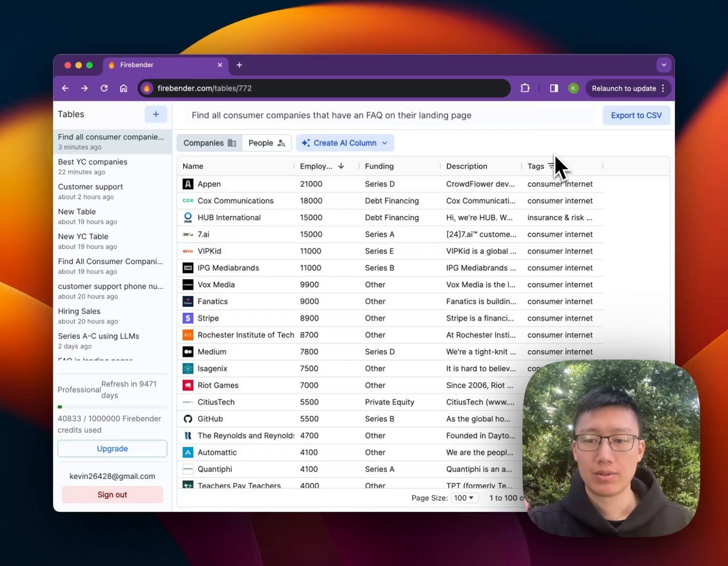Open the green profile avatar icon
Screen dimensions: 728x566
pyautogui.click(x=573, y=88)
